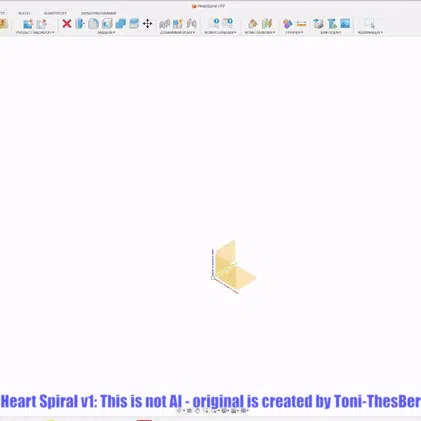The image size is (421, 421).
Task: Select the Measure ruler icon
Action: [x=301, y=24]
